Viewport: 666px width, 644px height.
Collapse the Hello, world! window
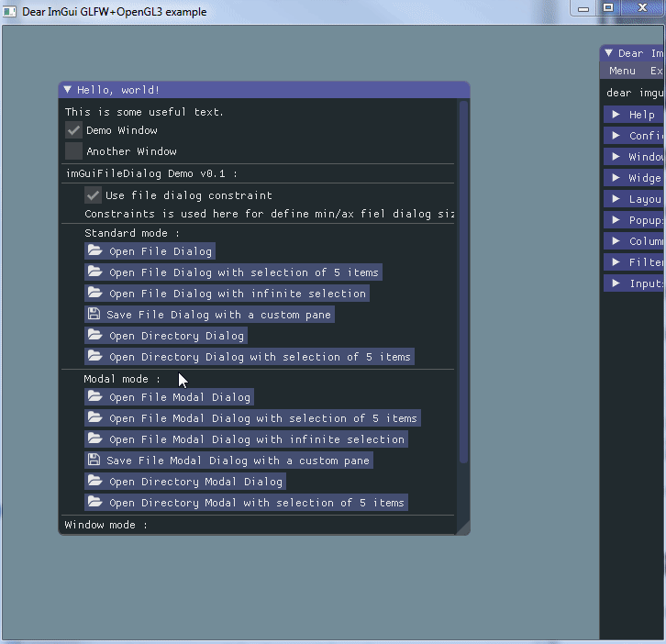[67, 90]
